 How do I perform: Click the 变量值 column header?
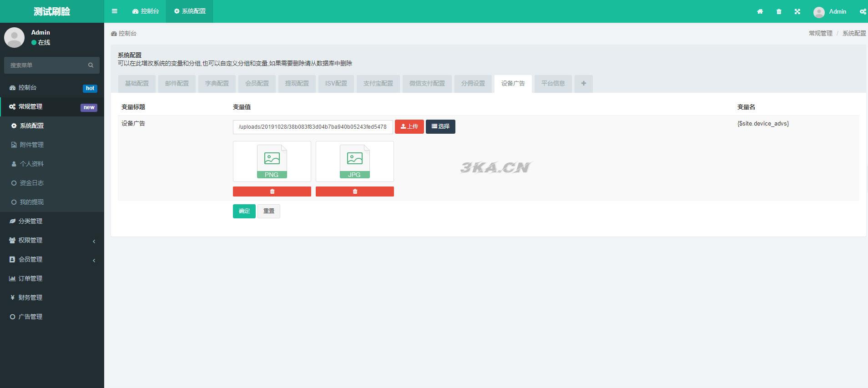tap(242, 107)
